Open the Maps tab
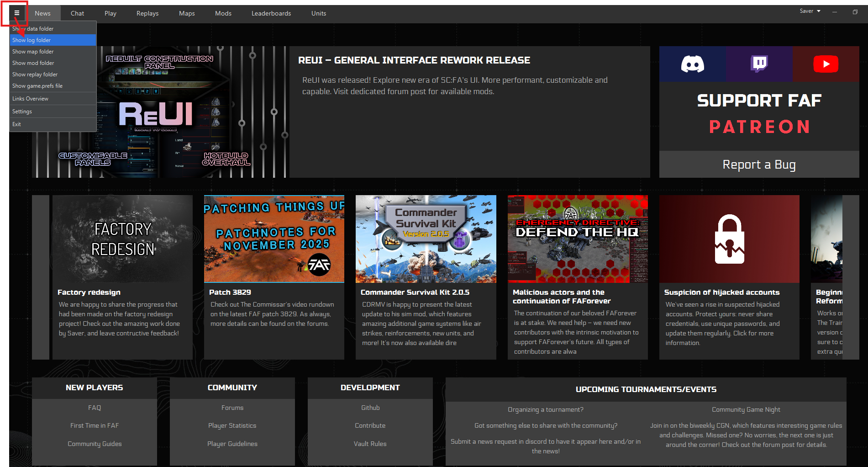Screen dimensions: 868x467 187,13
